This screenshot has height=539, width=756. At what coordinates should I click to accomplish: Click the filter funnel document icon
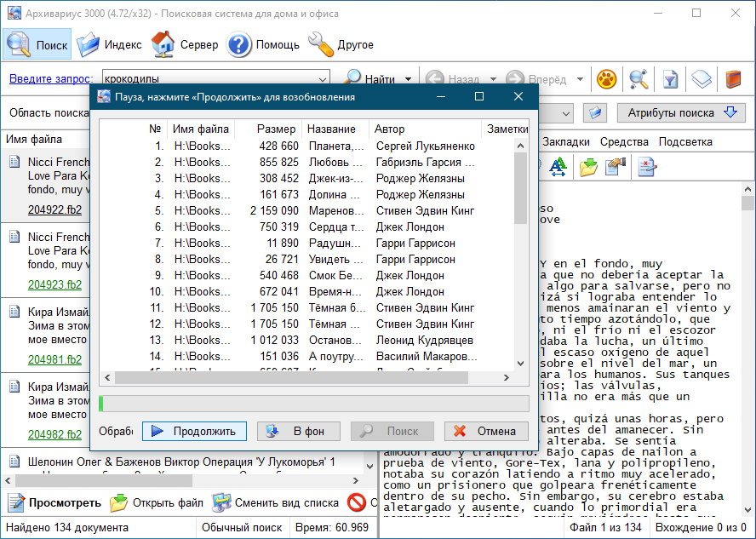tap(670, 79)
